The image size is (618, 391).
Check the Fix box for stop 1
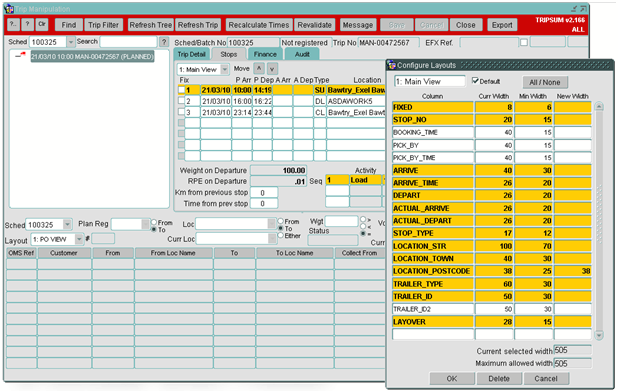(x=181, y=90)
